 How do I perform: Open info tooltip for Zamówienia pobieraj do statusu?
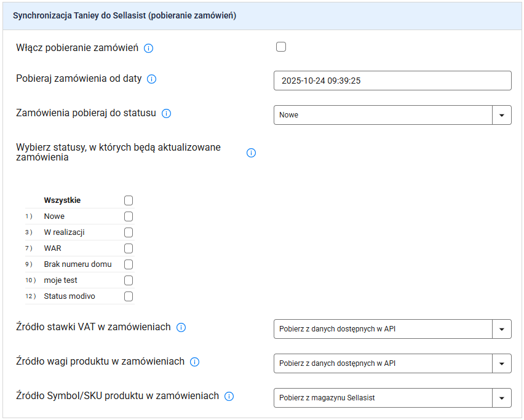click(166, 114)
